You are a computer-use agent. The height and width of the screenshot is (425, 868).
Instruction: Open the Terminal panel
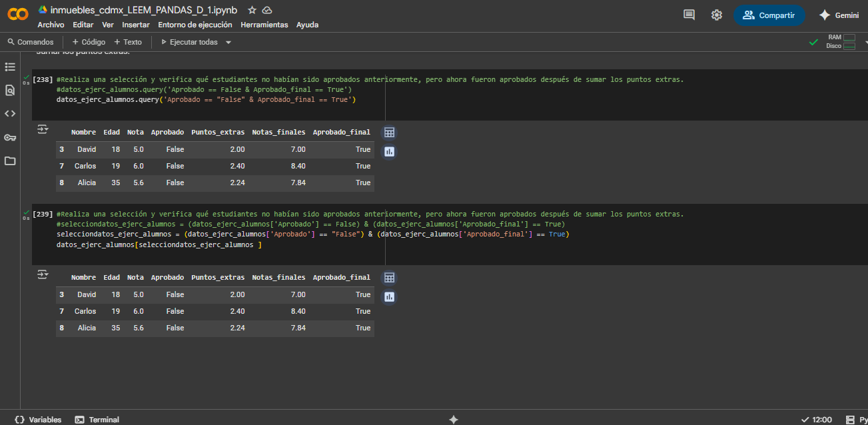pos(97,420)
